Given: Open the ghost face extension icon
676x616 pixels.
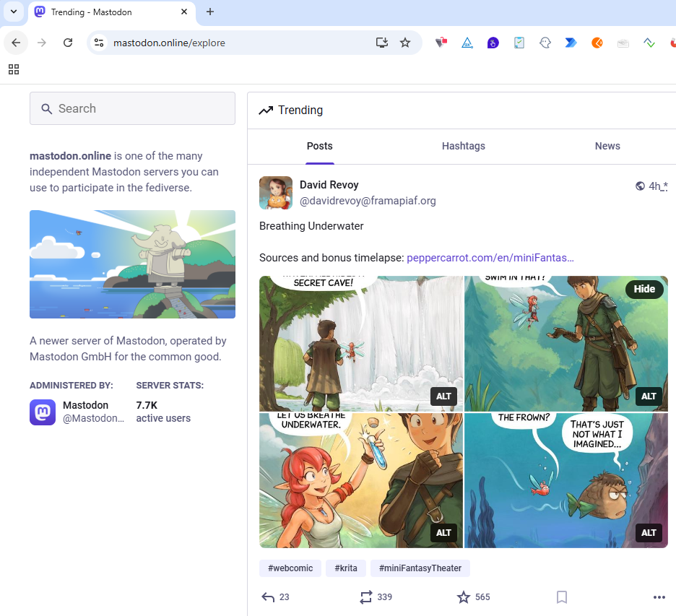Looking at the screenshot, I should coord(545,43).
